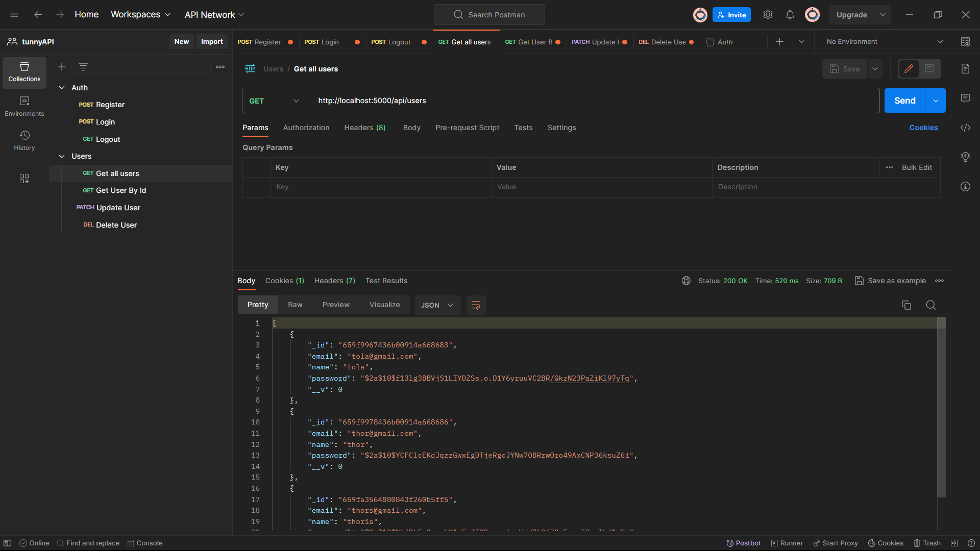Open the Send button dropdown arrow

936,101
